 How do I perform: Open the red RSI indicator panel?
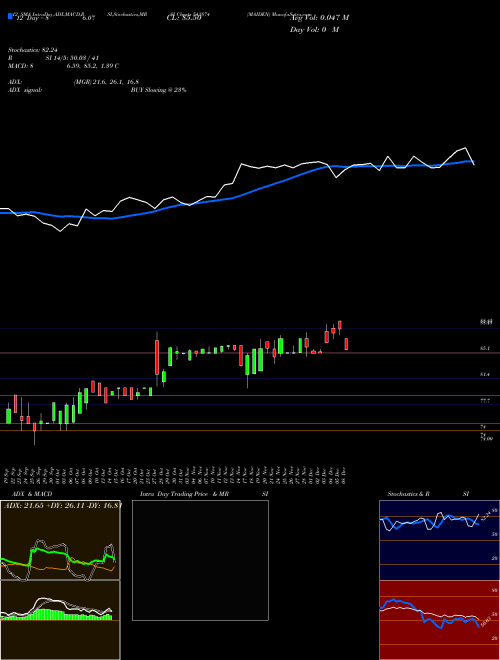tap(439, 620)
